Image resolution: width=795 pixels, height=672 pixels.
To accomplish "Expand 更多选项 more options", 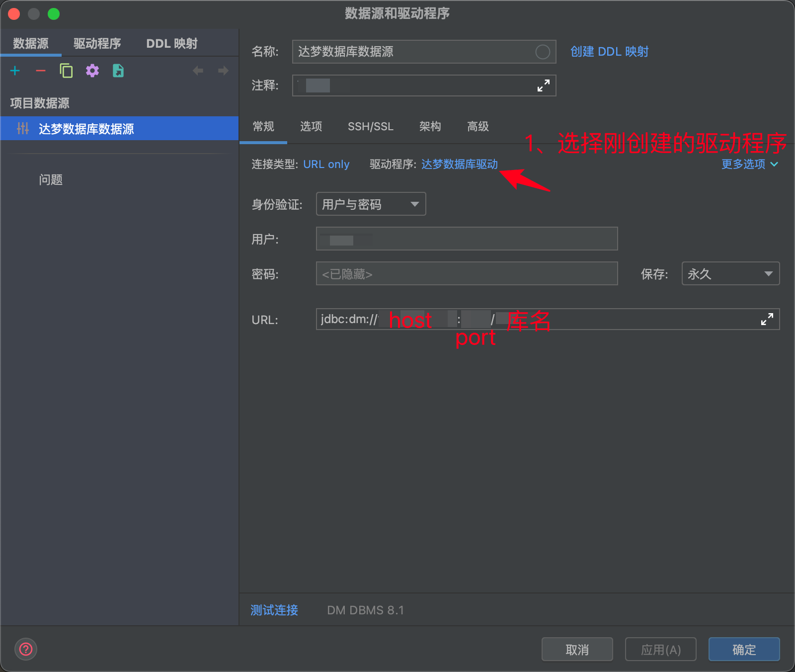I will coord(749,164).
